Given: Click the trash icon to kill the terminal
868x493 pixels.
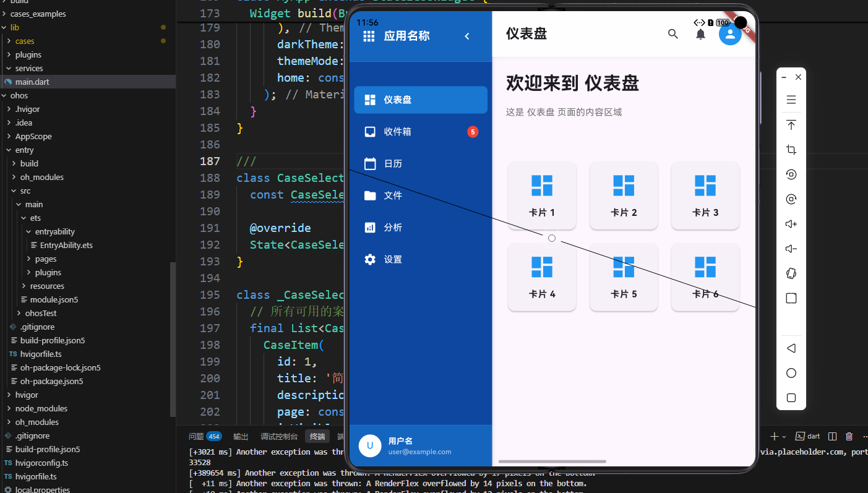Looking at the screenshot, I should (x=849, y=436).
